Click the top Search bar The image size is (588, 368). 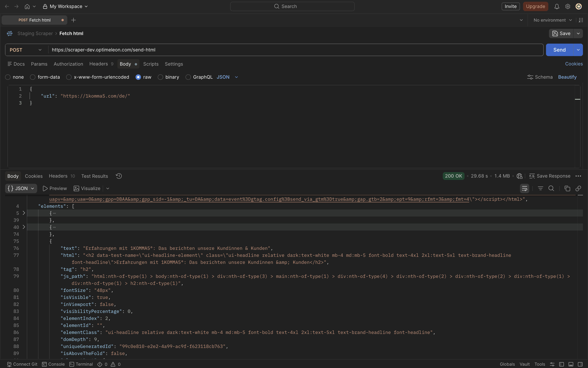[x=292, y=6]
